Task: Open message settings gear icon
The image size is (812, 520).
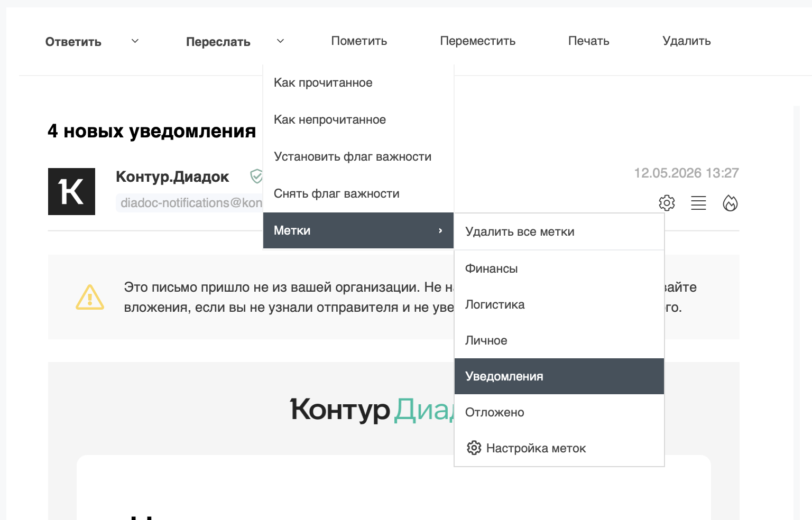Action: (x=667, y=203)
